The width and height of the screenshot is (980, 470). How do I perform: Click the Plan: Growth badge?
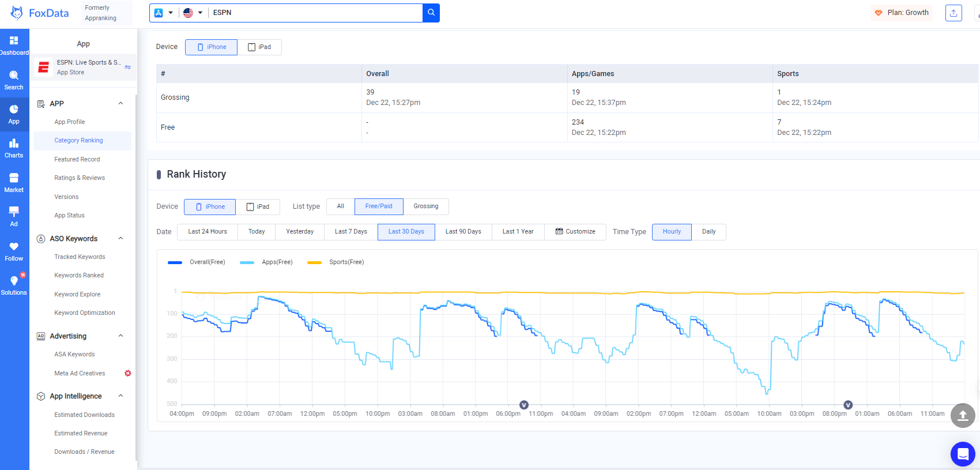902,13
